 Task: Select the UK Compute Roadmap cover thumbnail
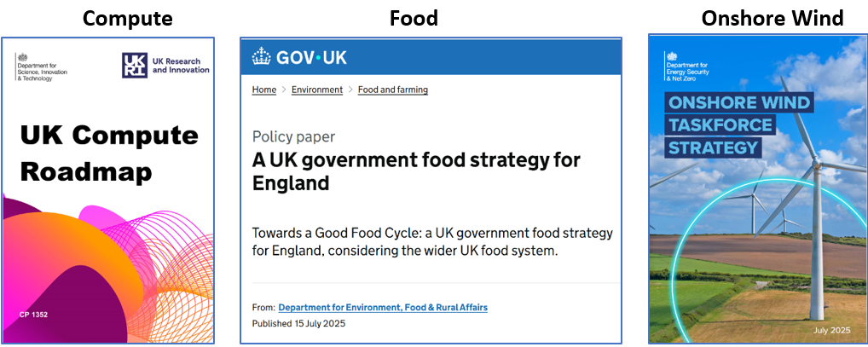[x=107, y=190]
